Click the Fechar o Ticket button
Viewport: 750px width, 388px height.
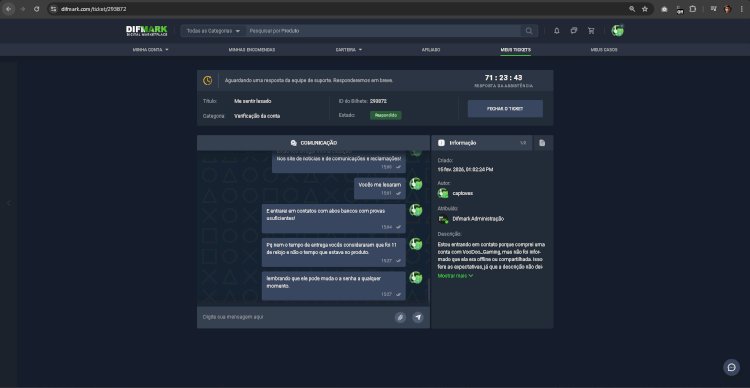505,109
